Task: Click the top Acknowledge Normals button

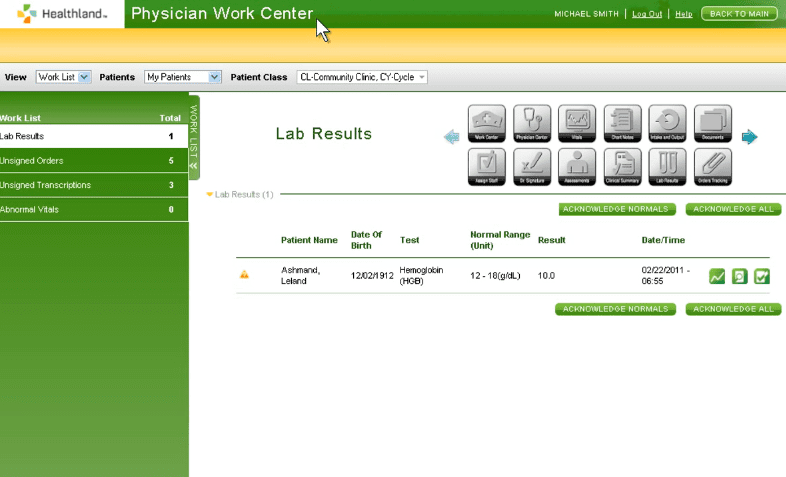Action: (x=617, y=209)
